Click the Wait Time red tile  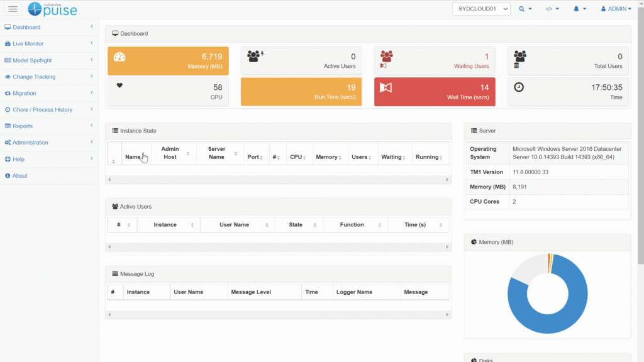(x=435, y=92)
